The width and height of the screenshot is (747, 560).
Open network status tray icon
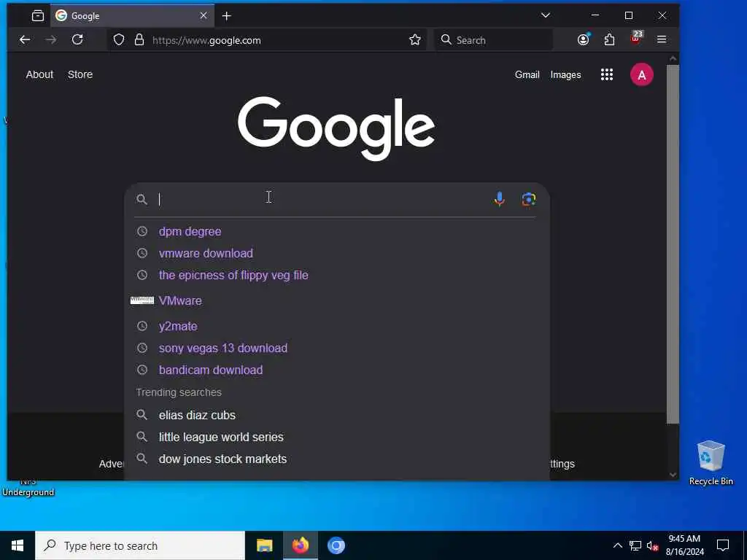click(x=635, y=545)
